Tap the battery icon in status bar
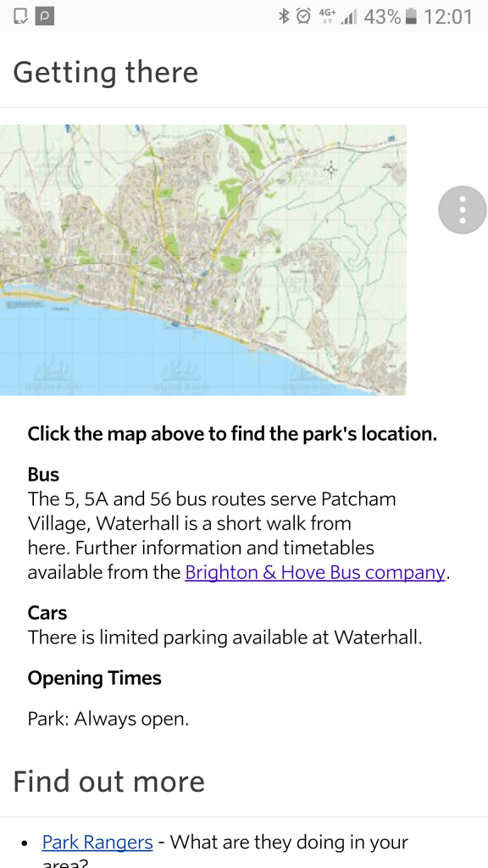Viewport: 488px width, 868px height. pos(411,16)
